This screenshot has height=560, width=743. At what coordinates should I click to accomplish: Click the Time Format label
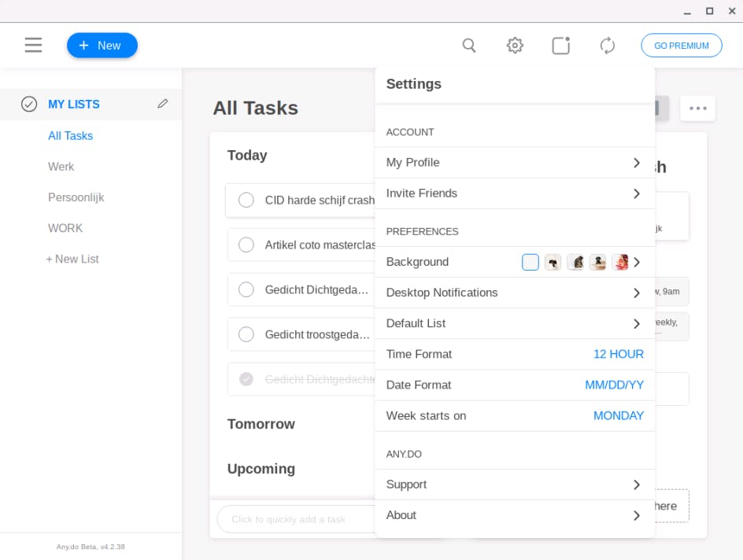[419, 354]
